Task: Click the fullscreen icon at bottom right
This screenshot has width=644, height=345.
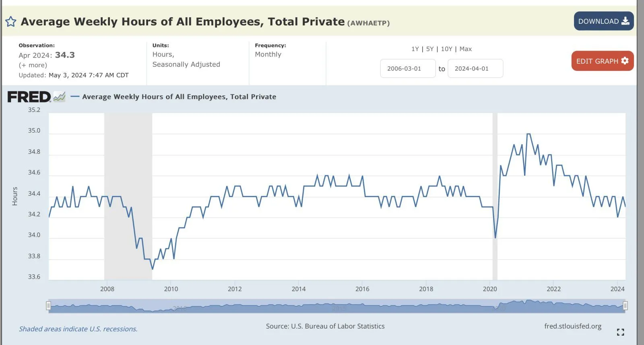Action: pyautogui.click(x=620, y=332)
